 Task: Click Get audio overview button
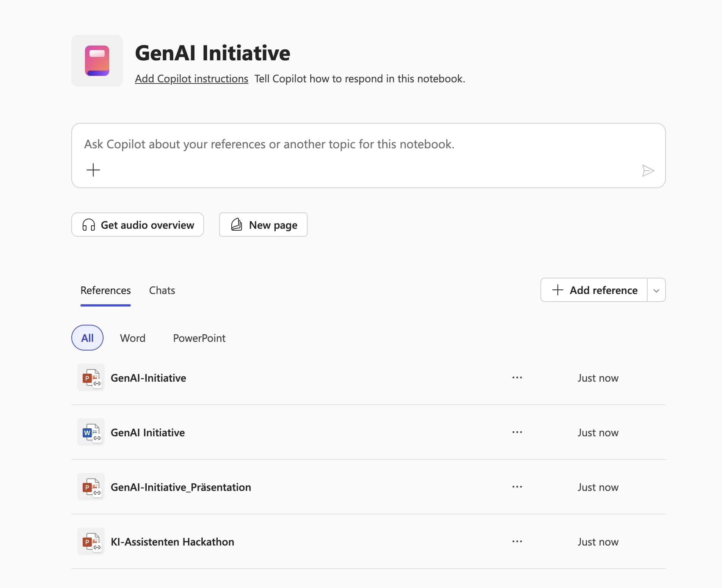138,225
